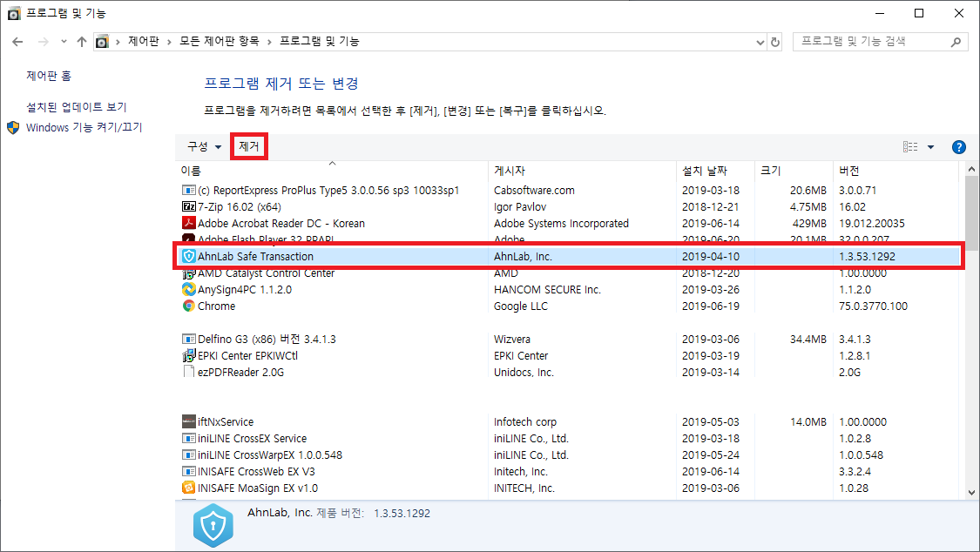Click the search magnifier icon
This screenshot has width=980, height=552.
pos(955,42)
